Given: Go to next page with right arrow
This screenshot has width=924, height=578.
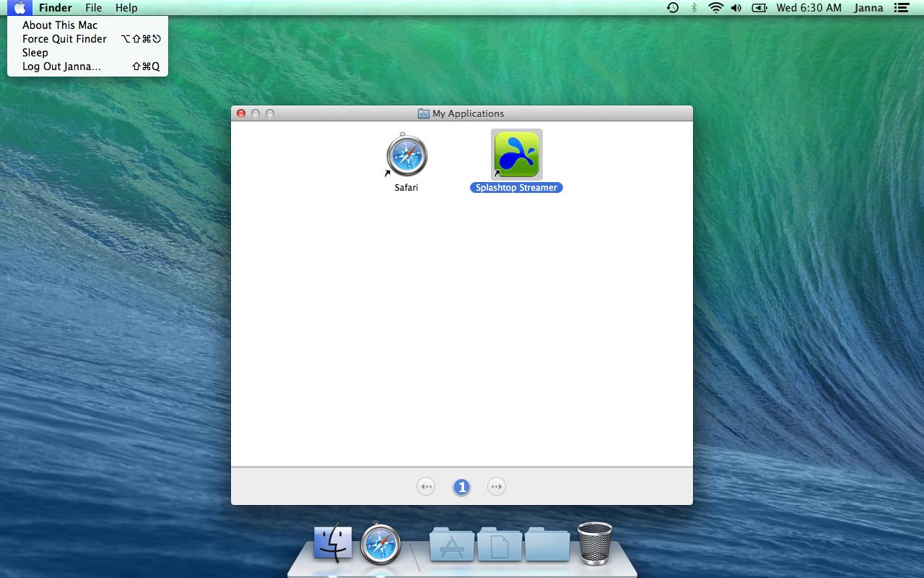Looking at the screenshot, I should (x=497, y=487).
